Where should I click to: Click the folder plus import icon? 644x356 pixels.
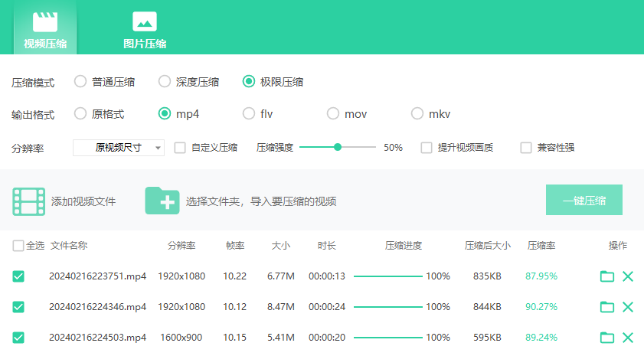coord(162,201)
